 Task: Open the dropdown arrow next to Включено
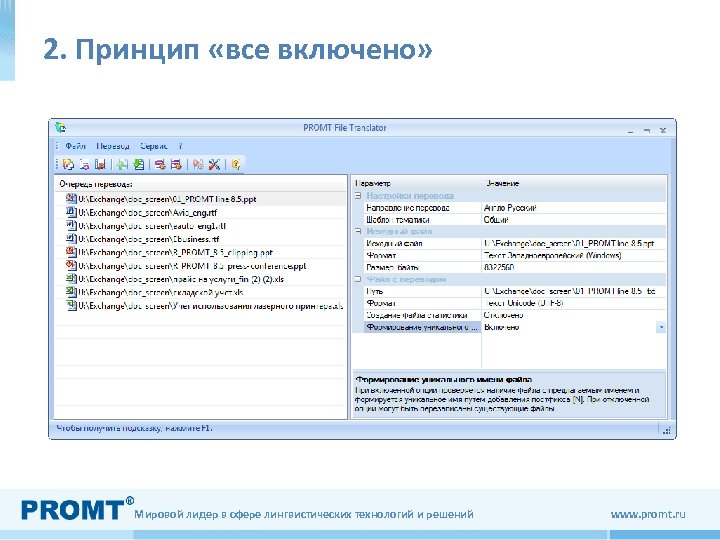[x=661, y=327]
